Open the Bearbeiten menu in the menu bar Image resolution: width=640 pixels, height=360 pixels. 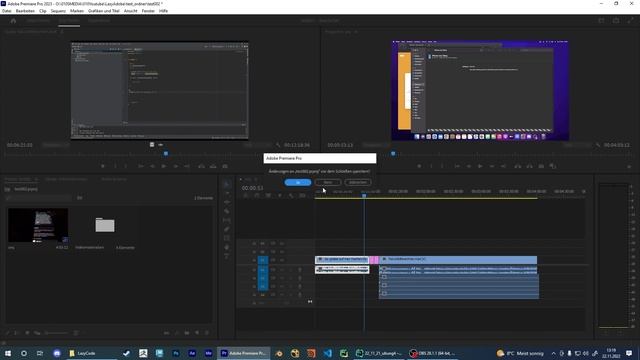click(x=25, y=11)
